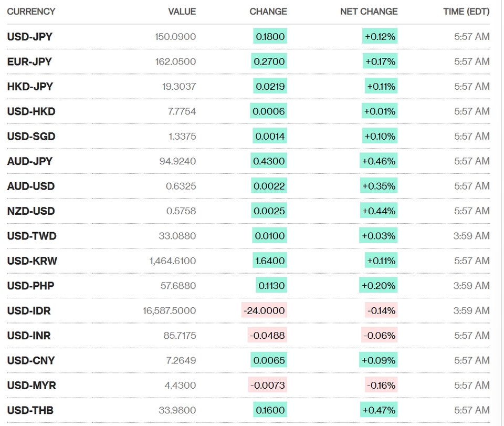
Task: Select the AUD-USD currency pair
Action: [31, 186]
